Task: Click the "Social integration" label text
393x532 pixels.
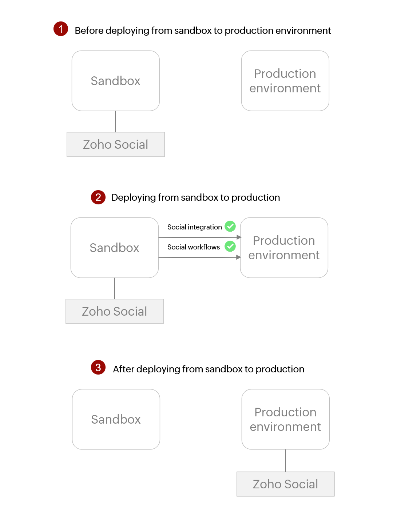Action: pyautogui.click(x=194, y=227)
